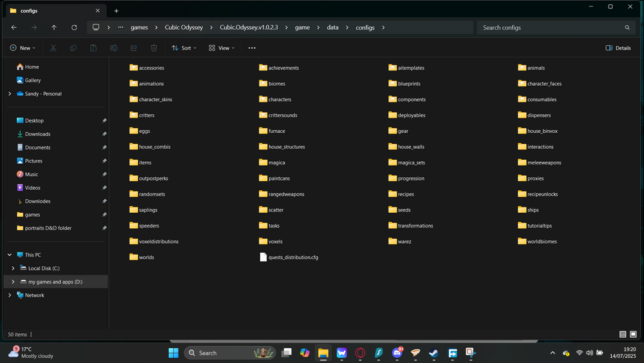Open the View dropdown menu
644x363 pixels.
[222, 48]
